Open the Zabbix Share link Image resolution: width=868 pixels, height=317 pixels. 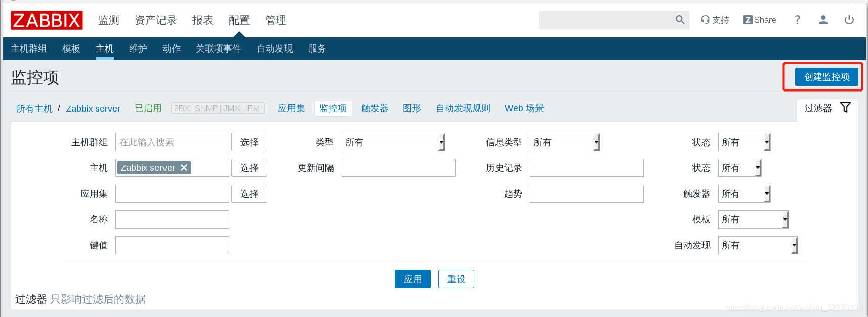760,20
